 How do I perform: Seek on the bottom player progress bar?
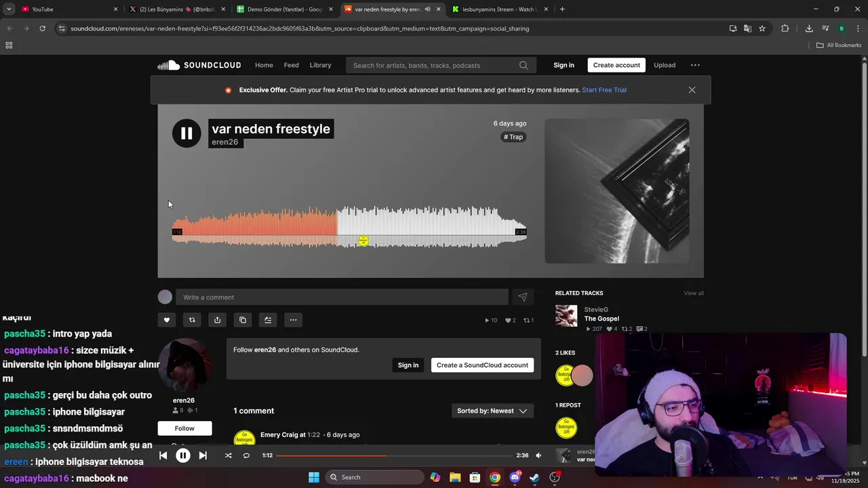[394, 455]
